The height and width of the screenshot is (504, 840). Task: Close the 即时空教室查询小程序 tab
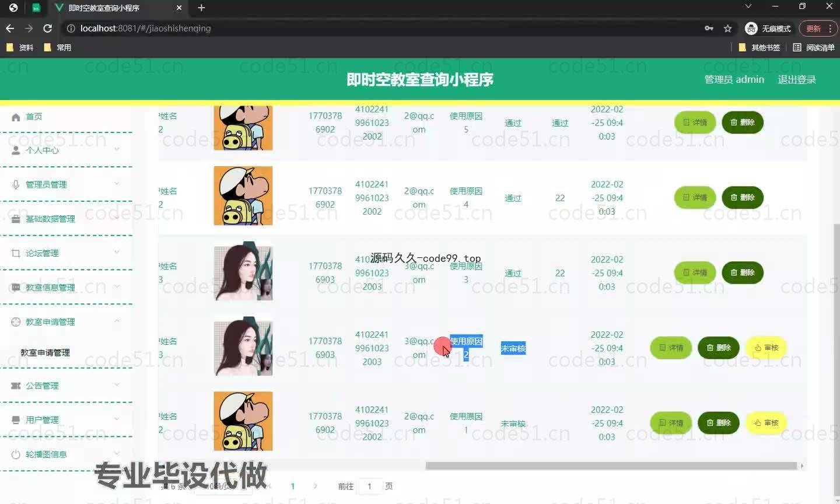click(x=179, y=8)
